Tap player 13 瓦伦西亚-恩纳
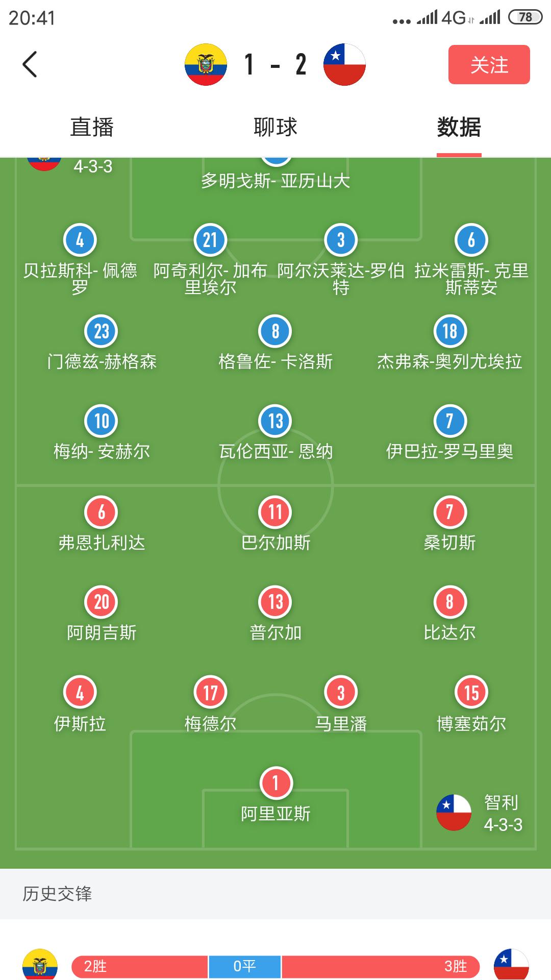Screen dimensions: 551x980 tap(275, 422)
